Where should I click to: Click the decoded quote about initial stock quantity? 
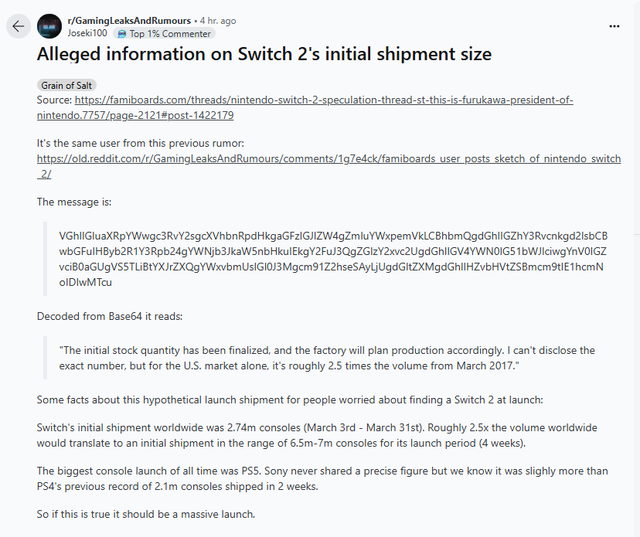coord(327,358)
